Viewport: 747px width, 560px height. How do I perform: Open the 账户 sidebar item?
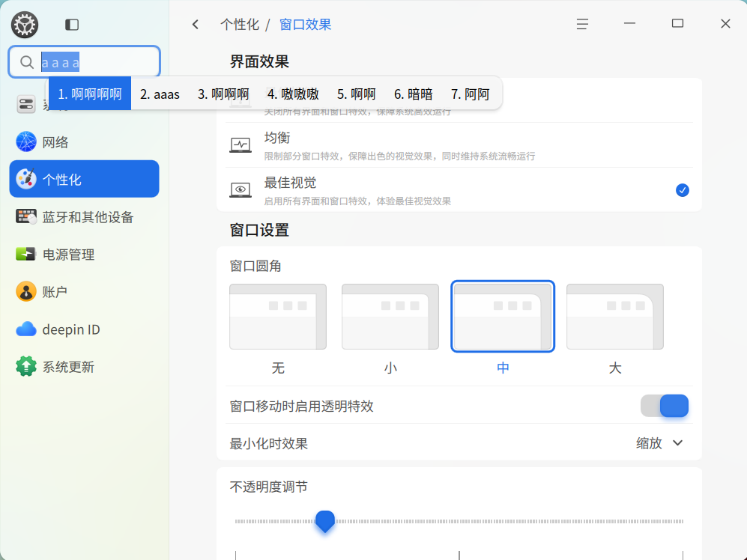coord(85,291)
